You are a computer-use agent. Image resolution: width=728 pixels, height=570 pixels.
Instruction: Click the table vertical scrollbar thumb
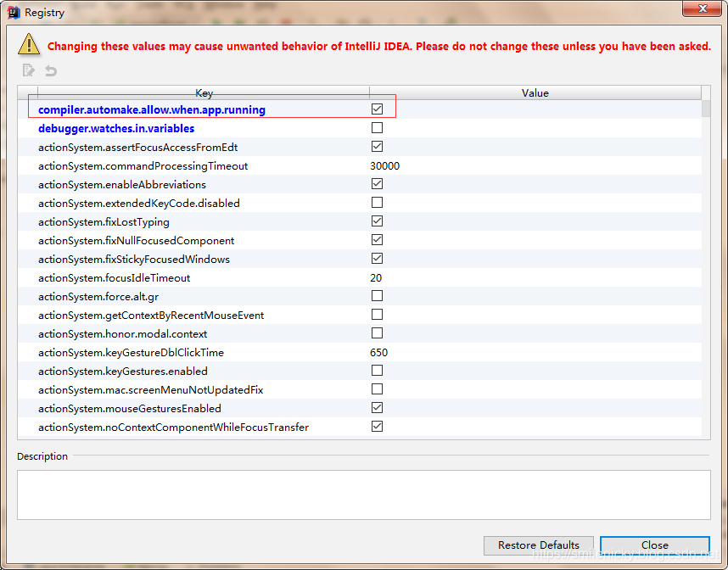point(706,109)
